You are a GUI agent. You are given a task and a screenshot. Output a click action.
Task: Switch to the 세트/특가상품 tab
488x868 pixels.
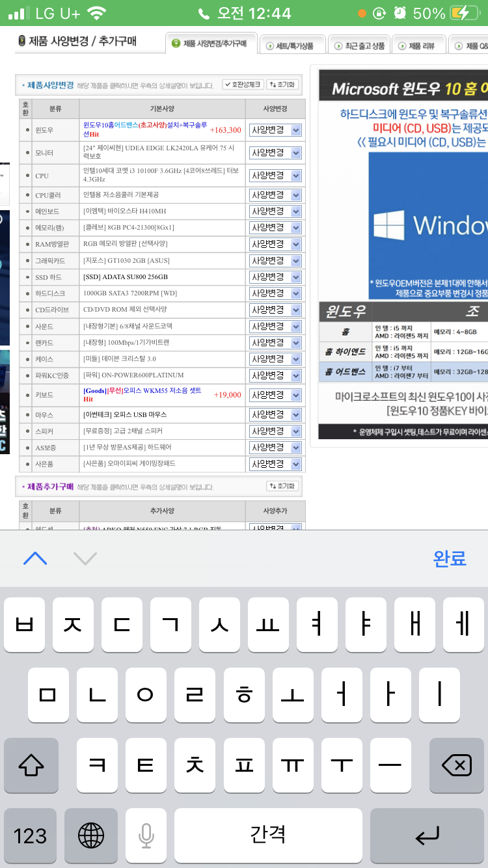coord(292,46)
